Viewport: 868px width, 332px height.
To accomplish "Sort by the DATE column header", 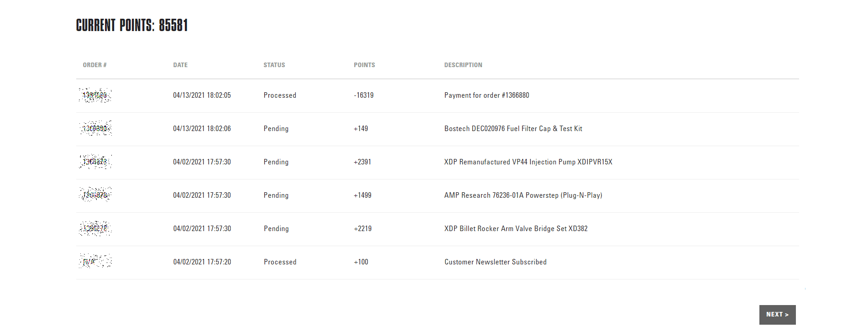I will click(x=180, y=65).
